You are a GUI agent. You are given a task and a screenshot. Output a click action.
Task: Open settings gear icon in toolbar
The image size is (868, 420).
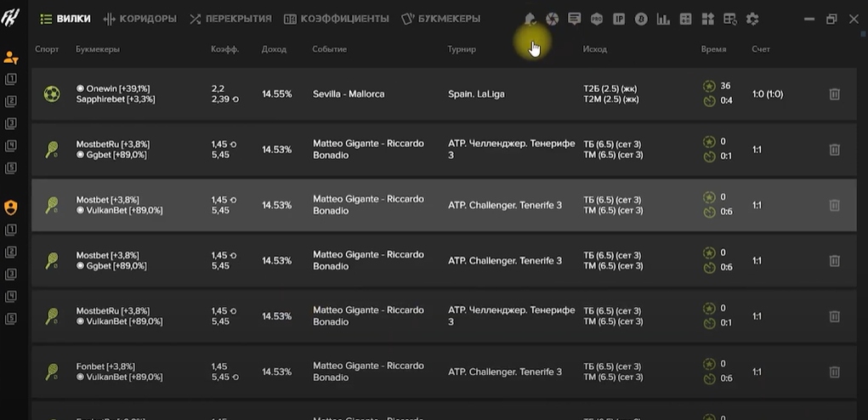pos(752,20)
